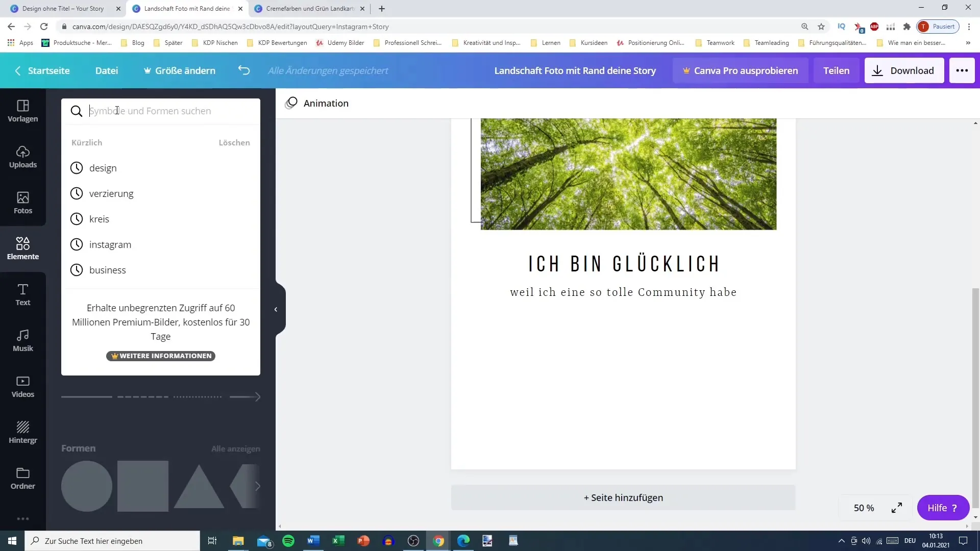
Task: Open Spotify from the taskbar
Action: (x=288, y=541)
